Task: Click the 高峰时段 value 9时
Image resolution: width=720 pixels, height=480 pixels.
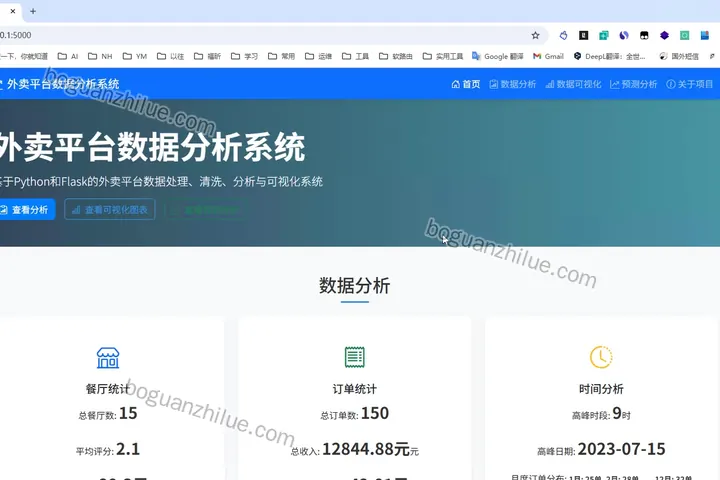Action: coord(622,413)
